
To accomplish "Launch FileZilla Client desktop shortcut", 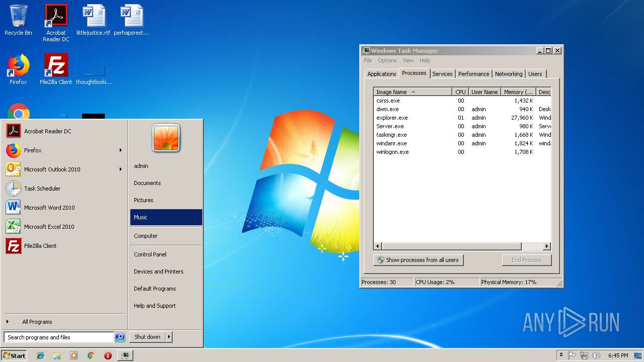I will tap(56, 69).
